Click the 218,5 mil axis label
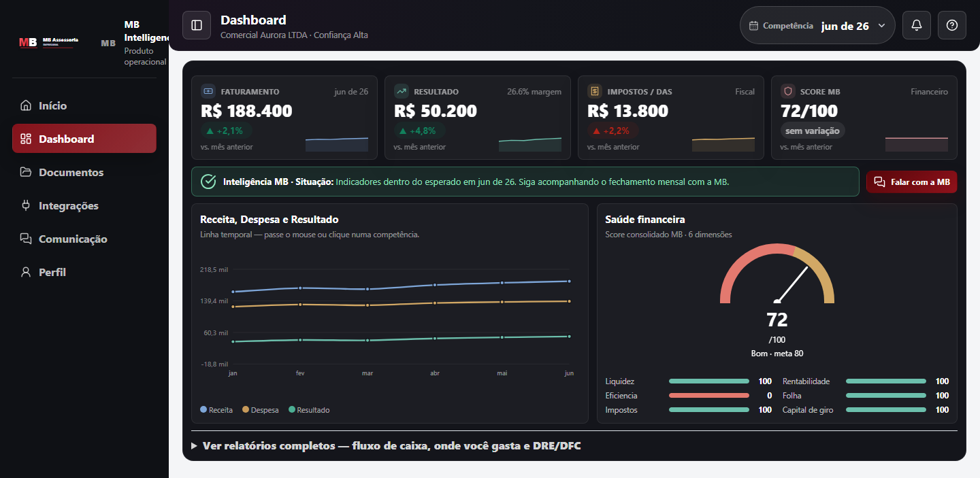This screenshot has width=980, height=478. [x=214, y=270]
